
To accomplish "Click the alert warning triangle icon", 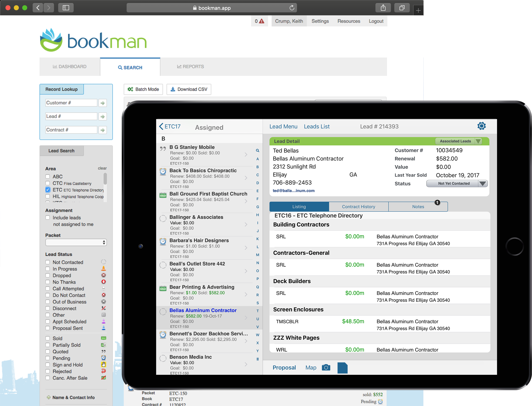I will (262, 21).
